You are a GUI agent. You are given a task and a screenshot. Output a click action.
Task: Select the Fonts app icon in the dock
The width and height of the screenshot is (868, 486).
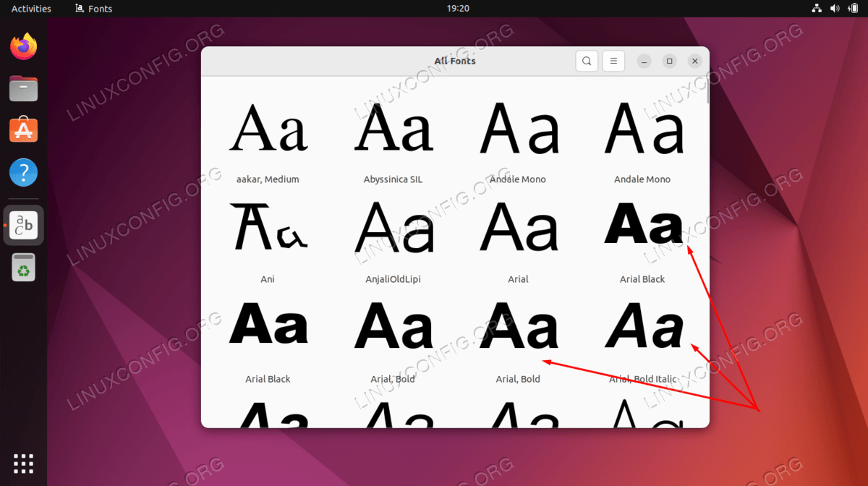tap(24, 225)
